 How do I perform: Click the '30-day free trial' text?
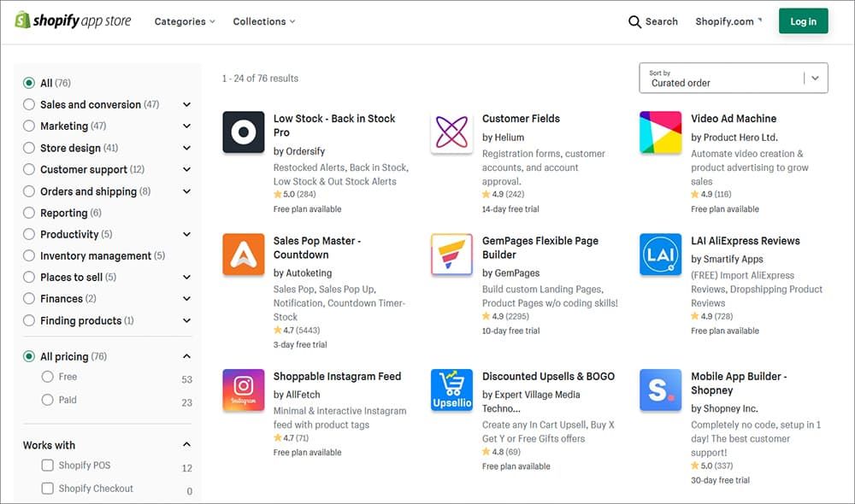[720, 480]
